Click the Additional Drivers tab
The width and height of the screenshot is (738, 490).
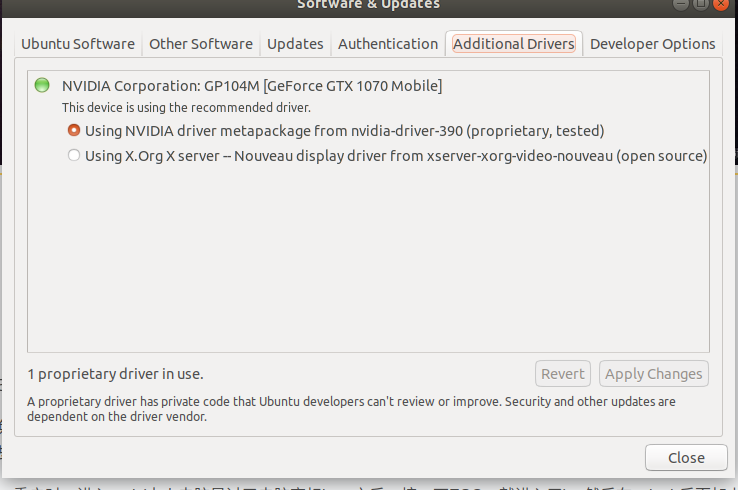coord(514,44)
